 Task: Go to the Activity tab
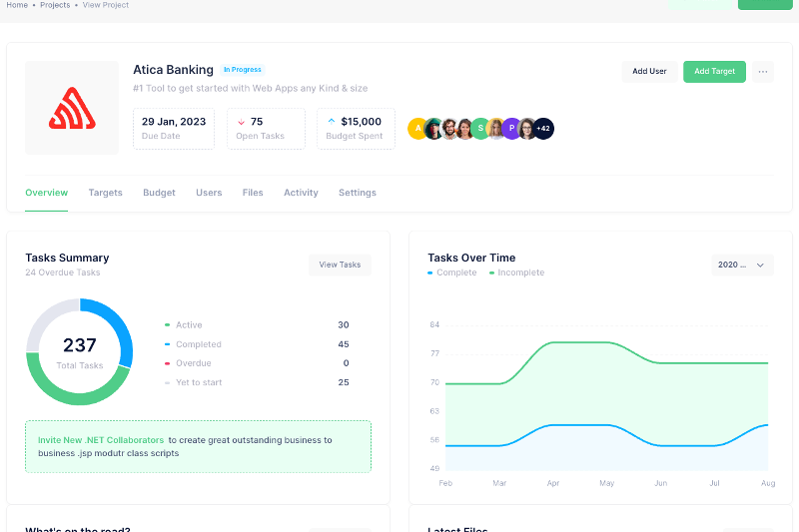point(301,193)
